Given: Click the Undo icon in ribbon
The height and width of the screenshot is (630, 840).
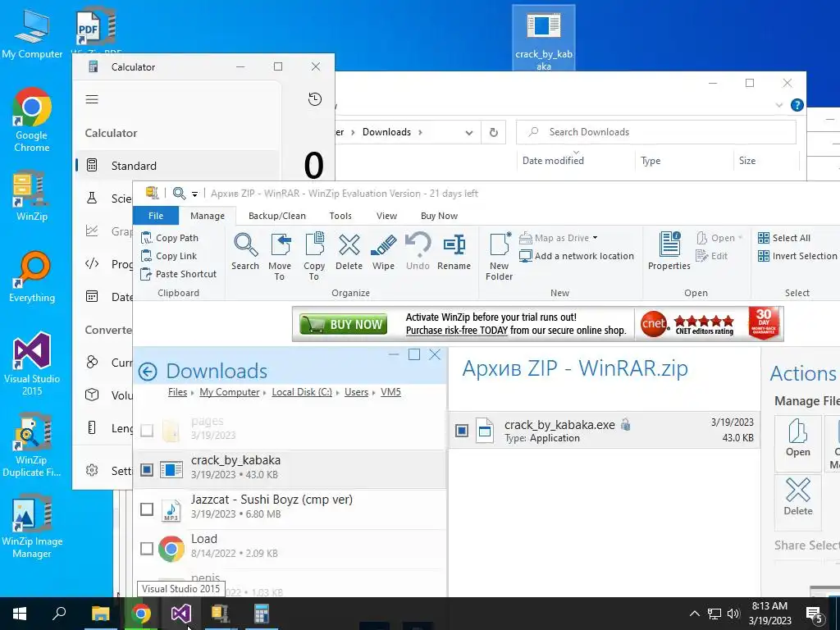Looking at the screenshot, I should click(x=418, y=251).
